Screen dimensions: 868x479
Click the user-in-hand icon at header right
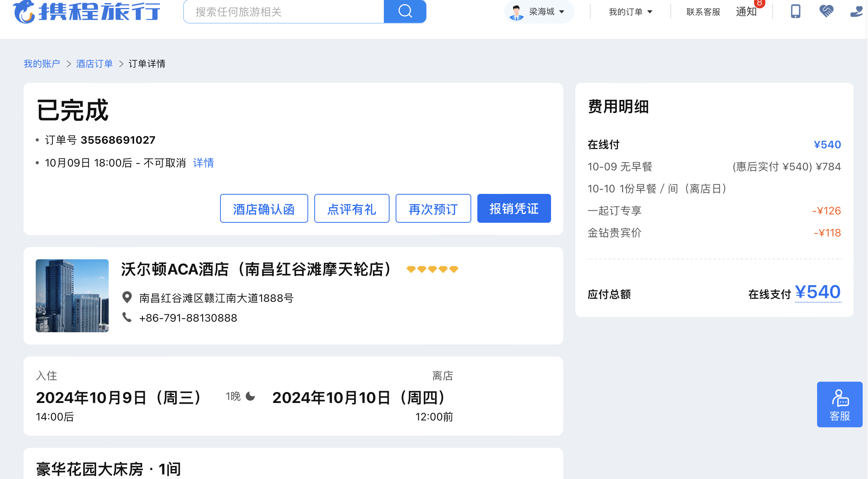857,11
